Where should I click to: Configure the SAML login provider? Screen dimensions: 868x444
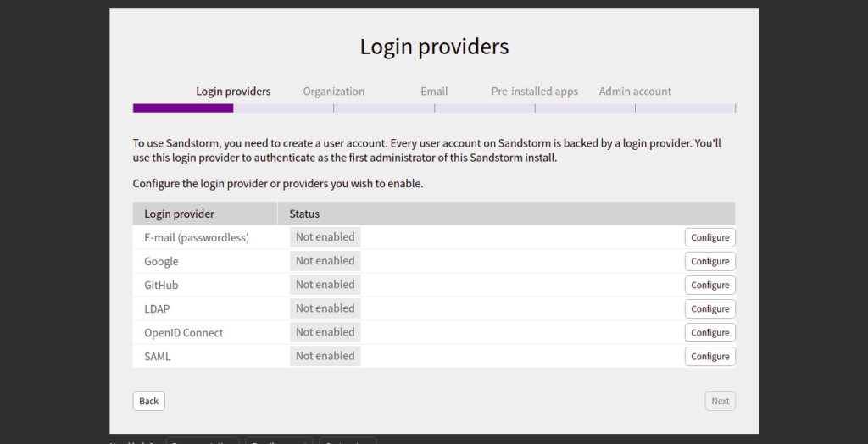click(709, 357)
